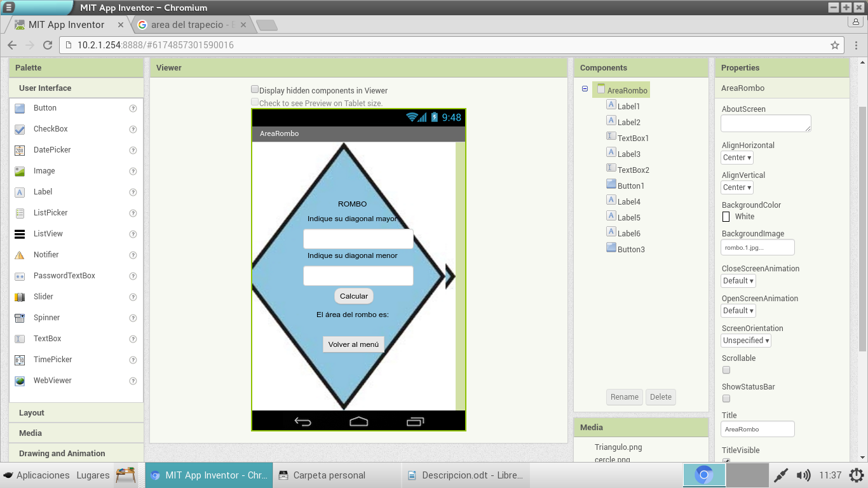Click the Rename component button
Image resolution: width=868 pixels, height=488 pixels.
625,397
